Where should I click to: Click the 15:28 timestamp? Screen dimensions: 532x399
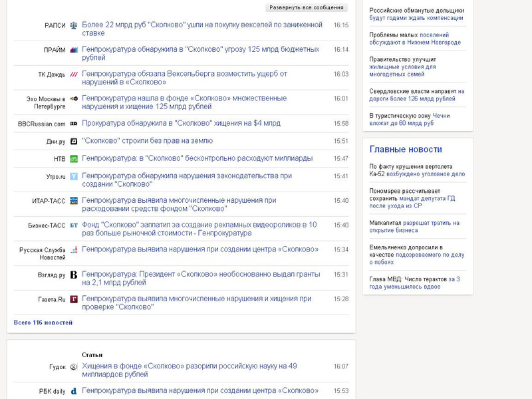coord(341,299)
